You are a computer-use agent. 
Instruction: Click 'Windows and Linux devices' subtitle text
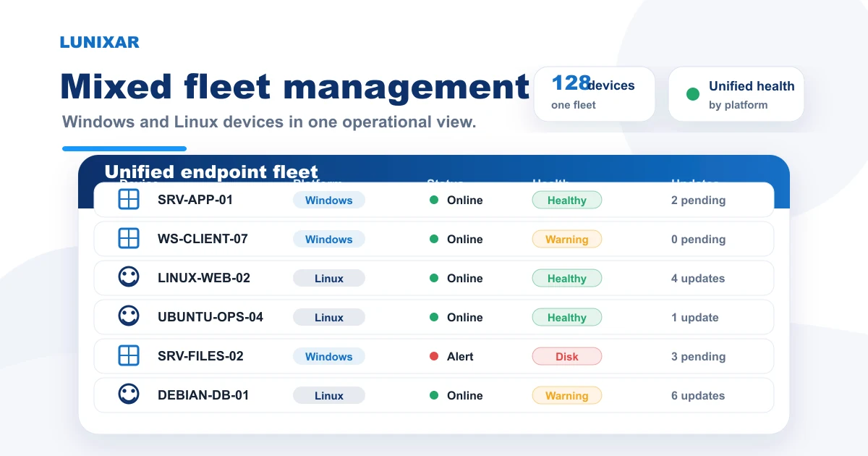269,122
